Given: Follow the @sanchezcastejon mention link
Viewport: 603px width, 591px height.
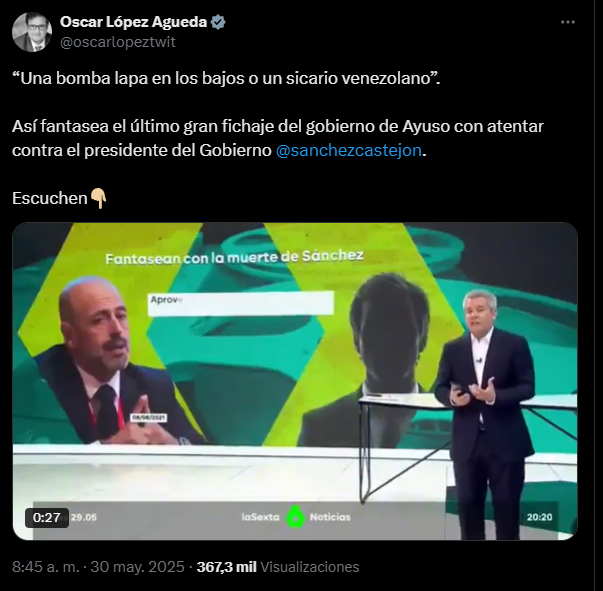Looking at the screenshot, I should coord(348,150).
